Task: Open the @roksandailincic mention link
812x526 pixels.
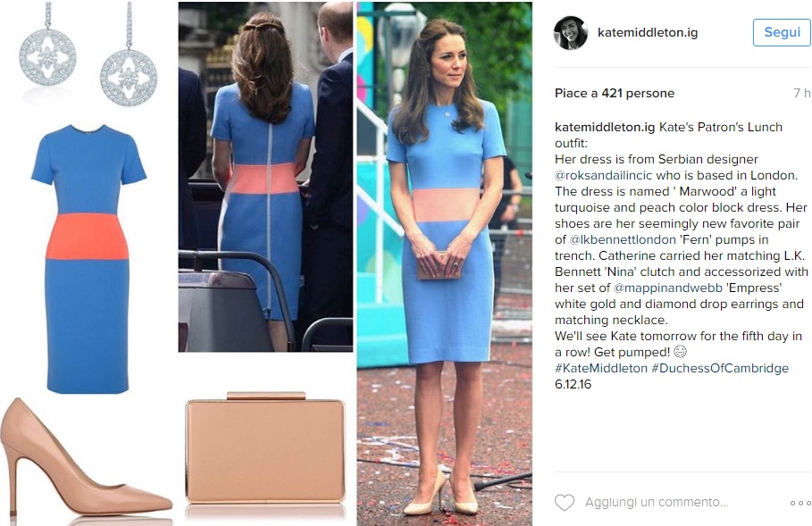Action: pyautogui.click(x=603, y=175)
